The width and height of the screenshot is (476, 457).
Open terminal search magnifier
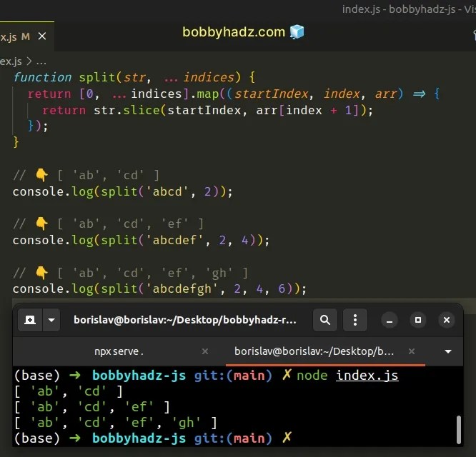coord(324,320)
